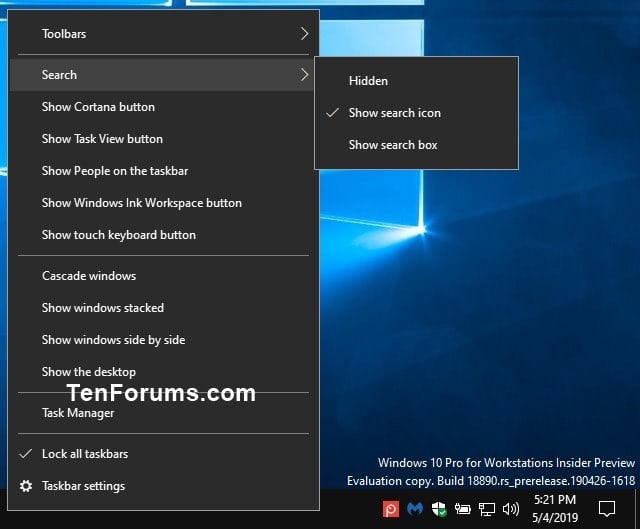Open the Toolbars submenu entry
640x529 pixels.
click(163, 33)
